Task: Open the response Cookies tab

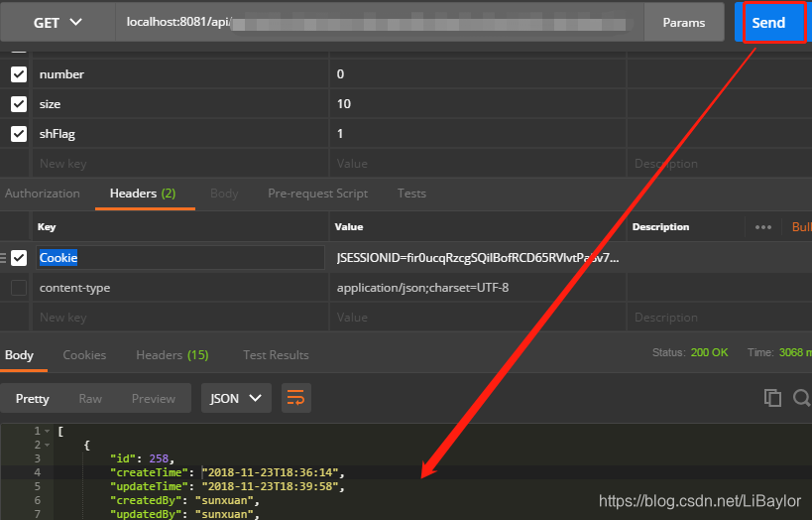Action: coord(84,355)
